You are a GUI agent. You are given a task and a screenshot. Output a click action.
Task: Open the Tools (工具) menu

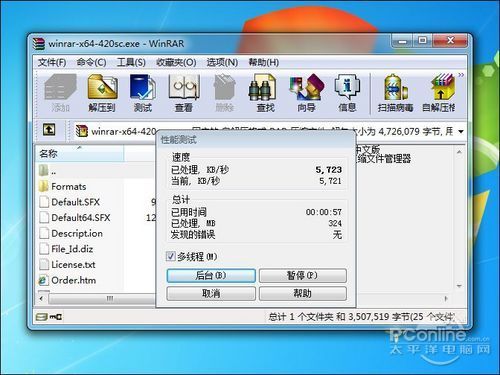point(131,62)
